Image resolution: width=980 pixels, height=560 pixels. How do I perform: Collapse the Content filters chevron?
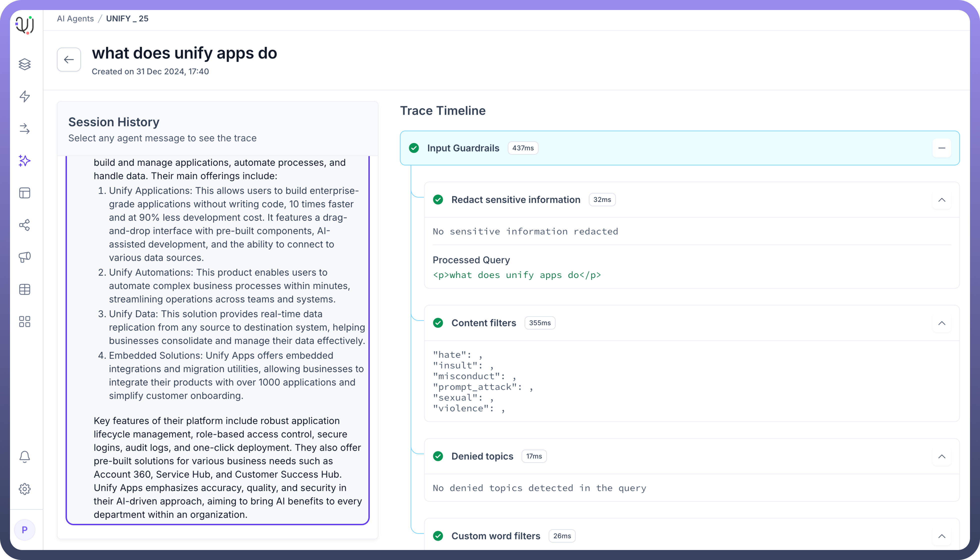point(941,323)
